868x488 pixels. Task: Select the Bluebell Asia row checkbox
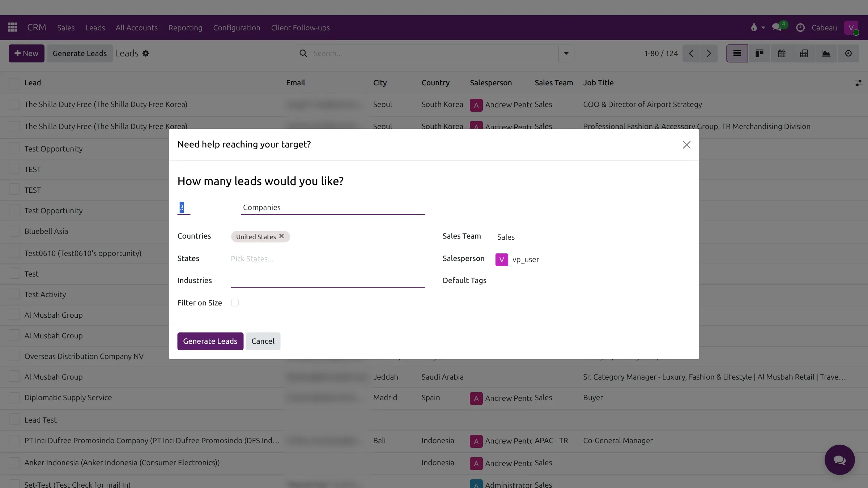pyautogui.click(x=14, y=231)
